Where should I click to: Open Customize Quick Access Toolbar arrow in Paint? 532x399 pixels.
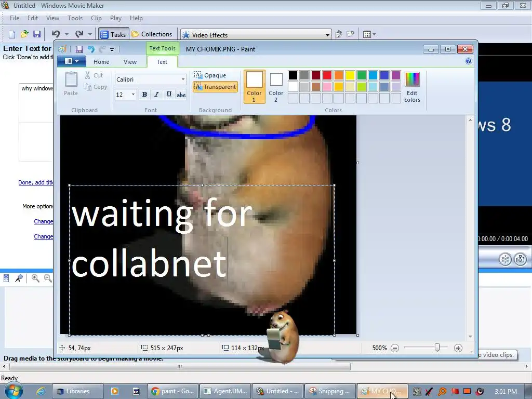(112, 49)
